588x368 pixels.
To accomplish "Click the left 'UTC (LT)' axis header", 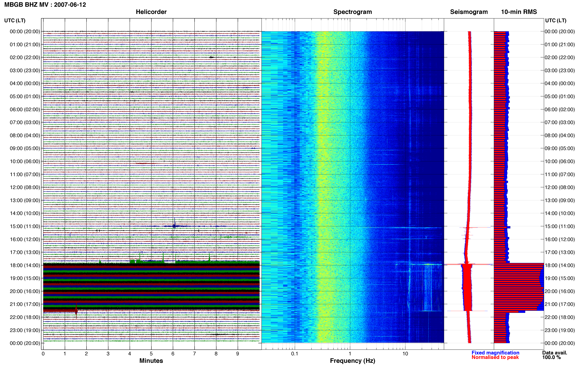I will pos(15,20).
